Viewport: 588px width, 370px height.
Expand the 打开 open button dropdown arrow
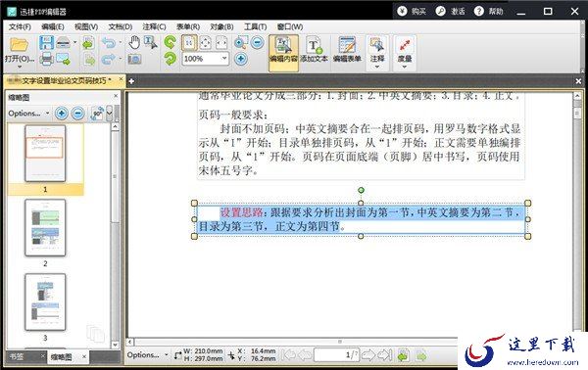pyautogui.click(x=20, y=67)
